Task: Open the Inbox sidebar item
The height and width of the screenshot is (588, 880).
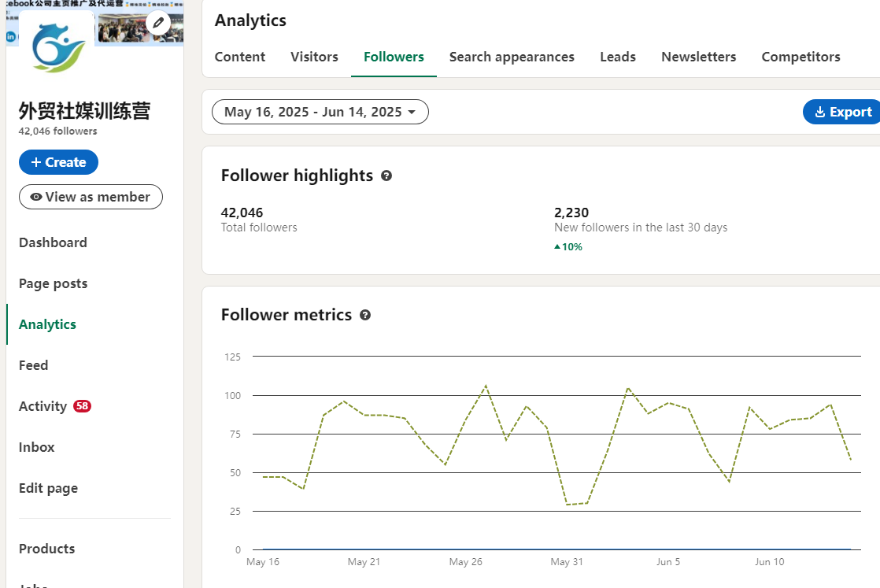Action: pyautogui.click(x=37, y=447)
